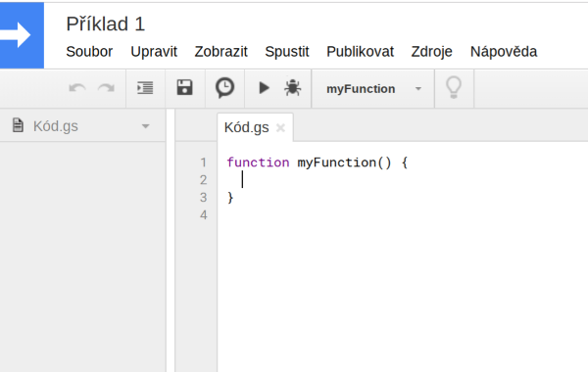
Task: Click line number 4 in the gutter
Action: [203, 215]
